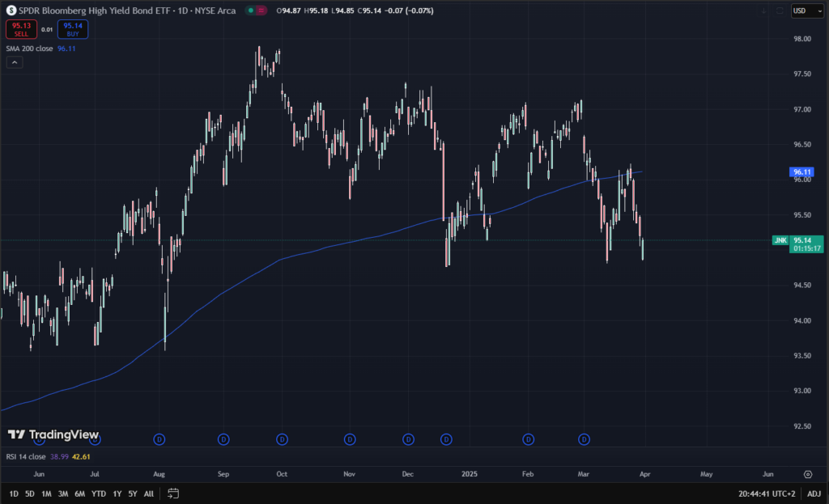
Task: Click the L94.85 low value
Action: (x=342, y=11)
